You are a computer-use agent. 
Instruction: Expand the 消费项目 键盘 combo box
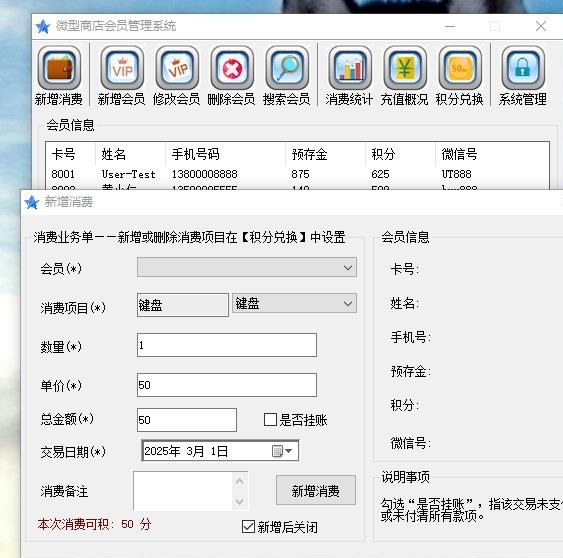click(x=294, y=303)
